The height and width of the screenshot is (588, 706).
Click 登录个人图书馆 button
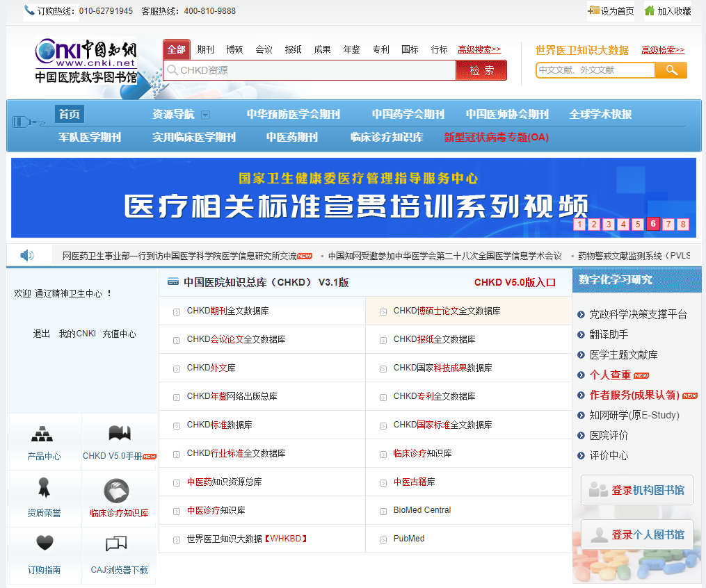click(x=636, y=534)
